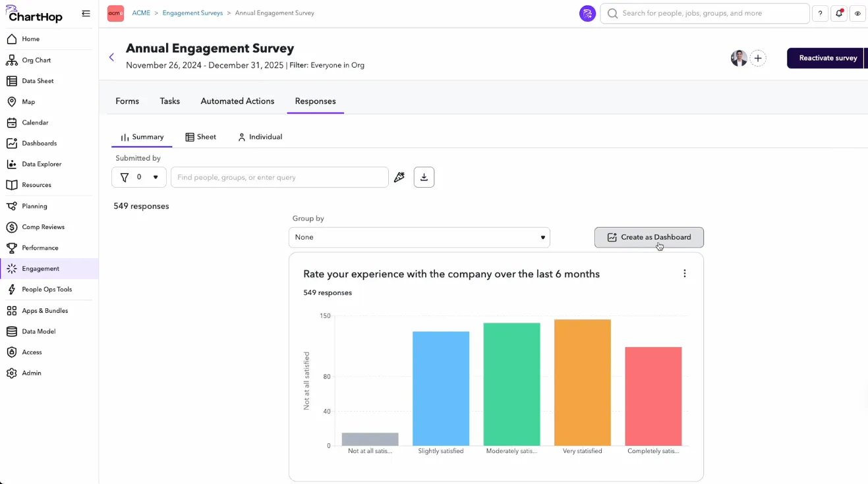Click the Reactivate survey button
The width and height of the screenshot is (868, 484).
tap(827, 58)
